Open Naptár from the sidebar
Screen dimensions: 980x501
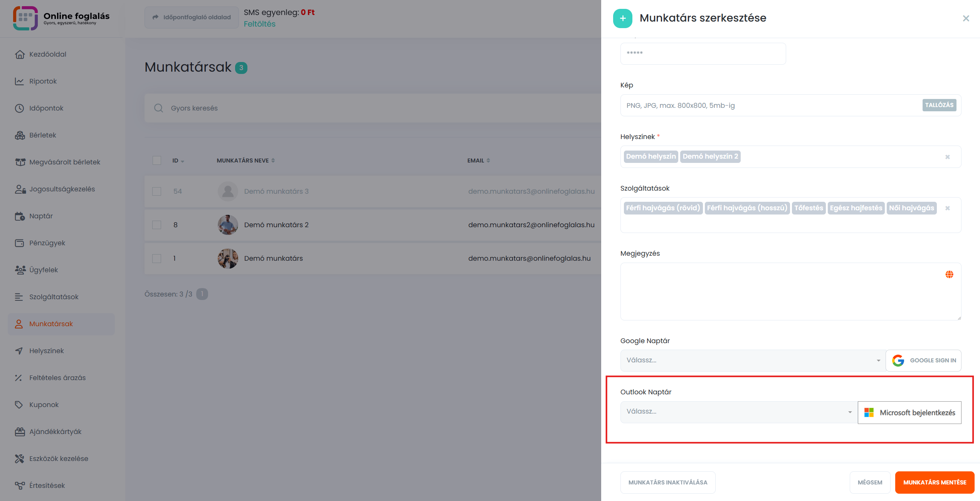(41, 216)
